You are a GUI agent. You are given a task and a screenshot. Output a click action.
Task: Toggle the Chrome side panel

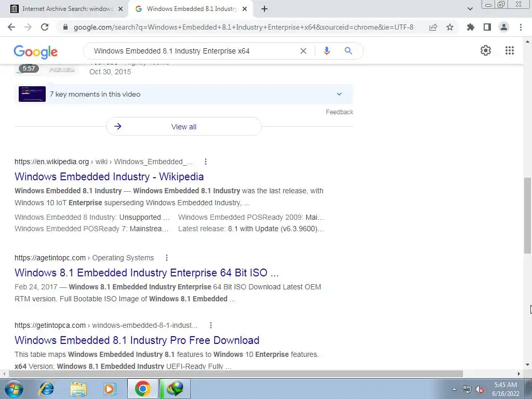(x=487, y=27)
